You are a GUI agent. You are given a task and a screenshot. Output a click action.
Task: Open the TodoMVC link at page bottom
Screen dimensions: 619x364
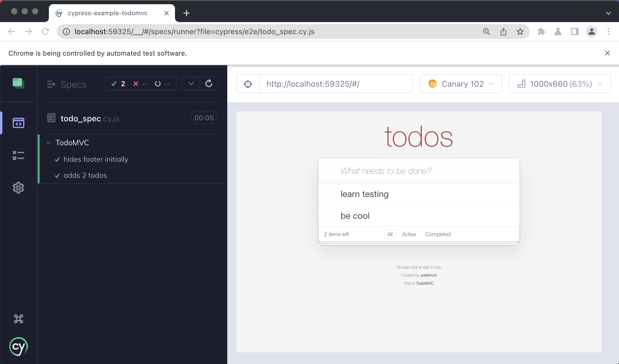(x=425, y=283)
